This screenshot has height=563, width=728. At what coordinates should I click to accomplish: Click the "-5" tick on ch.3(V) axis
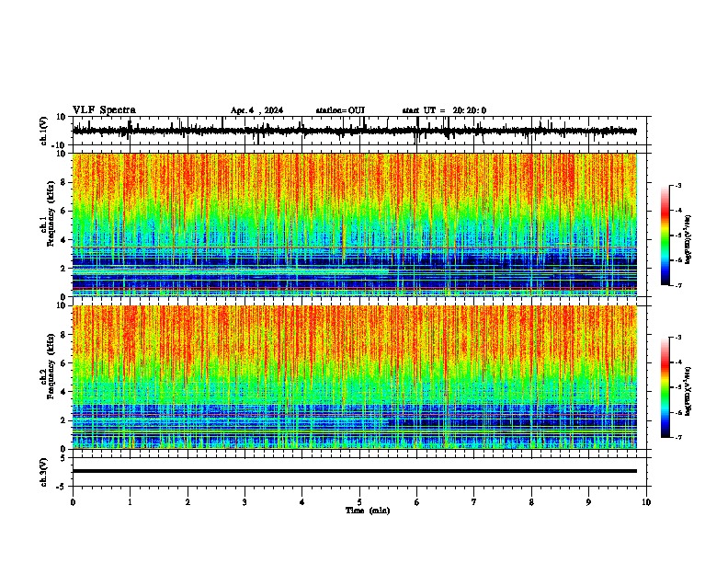[62, 487]
